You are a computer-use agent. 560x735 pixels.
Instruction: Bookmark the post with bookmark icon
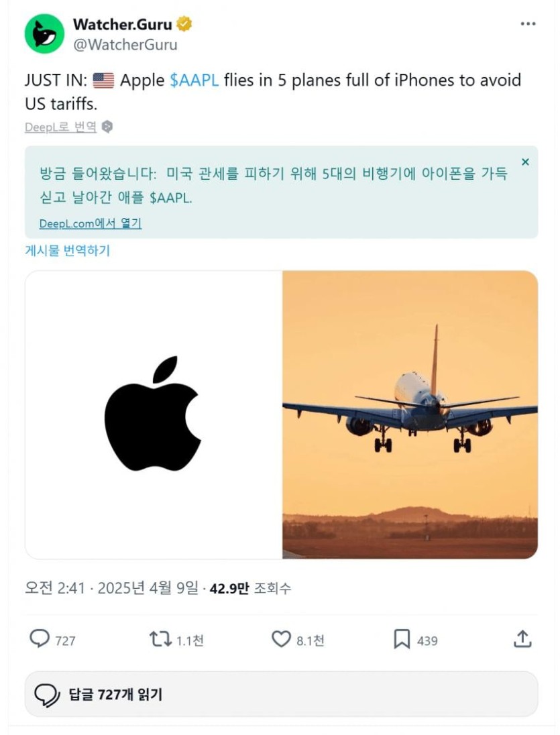point(402,639)
